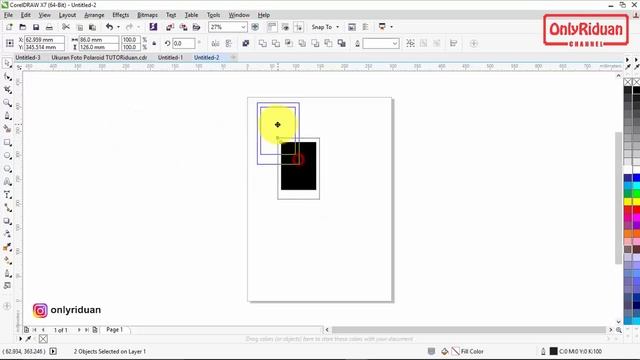Switch to Untitled-3 document tab
Viewport: 640px width, 360px height.
point(28,58)
